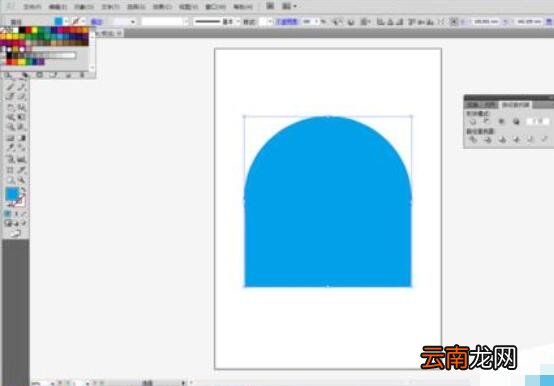This screenshot has width=554, height=386.
Task: Select the Warp tool
Action: 11,117
